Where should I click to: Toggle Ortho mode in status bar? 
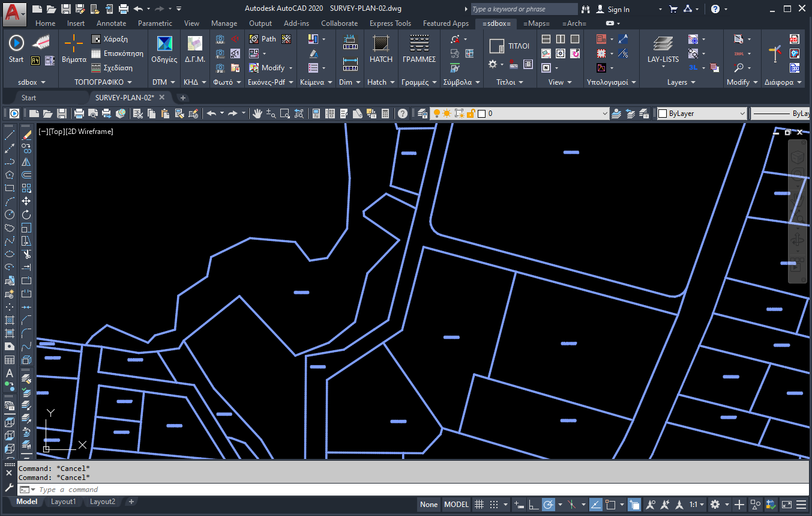point(533,505)
